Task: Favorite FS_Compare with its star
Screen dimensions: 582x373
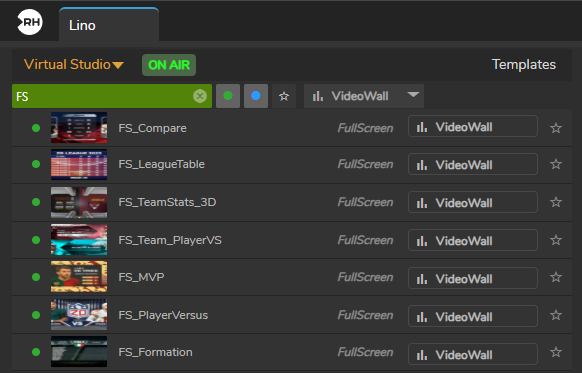Action: (556, 128)
